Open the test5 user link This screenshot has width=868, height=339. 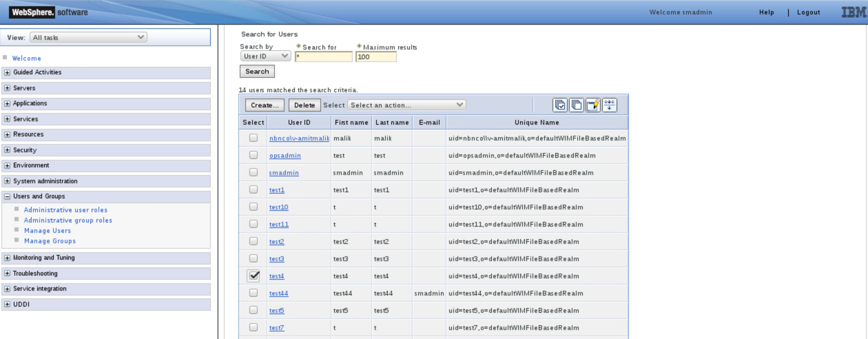[277, 310]
